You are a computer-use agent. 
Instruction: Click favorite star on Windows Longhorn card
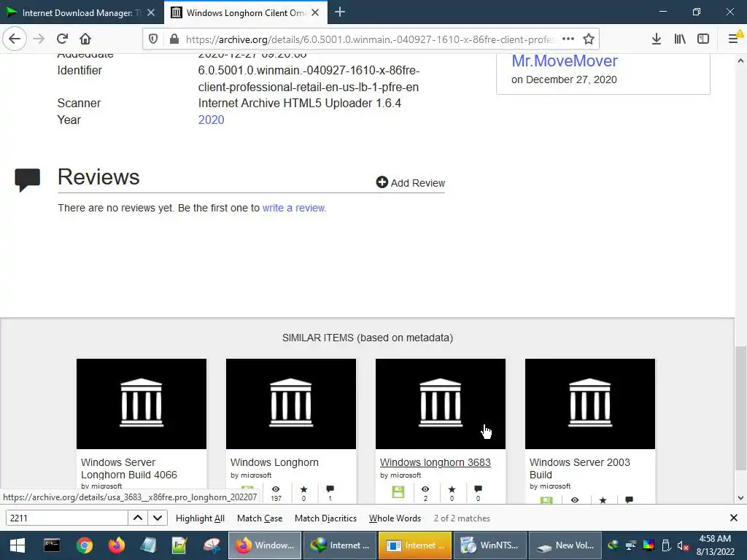(x=304, y=489)
